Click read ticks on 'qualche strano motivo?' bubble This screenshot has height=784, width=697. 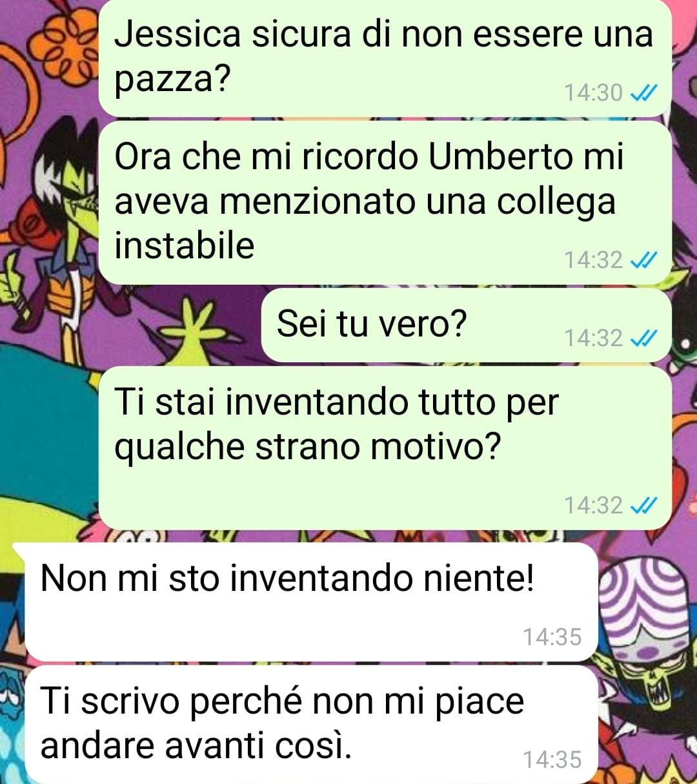643,505
